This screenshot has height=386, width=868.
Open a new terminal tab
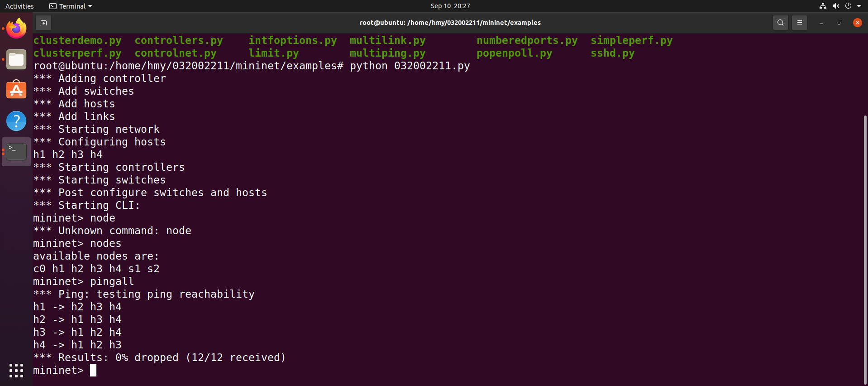(x=43, y=23)
